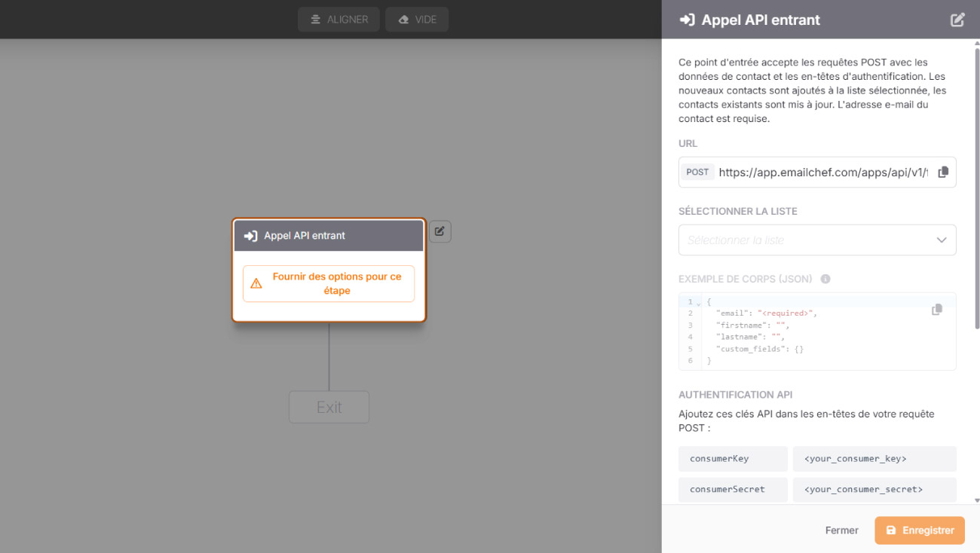The image size is (980, 553).
Task: Copy the POST URL with copy icon
Action: [x=943, y=173]
